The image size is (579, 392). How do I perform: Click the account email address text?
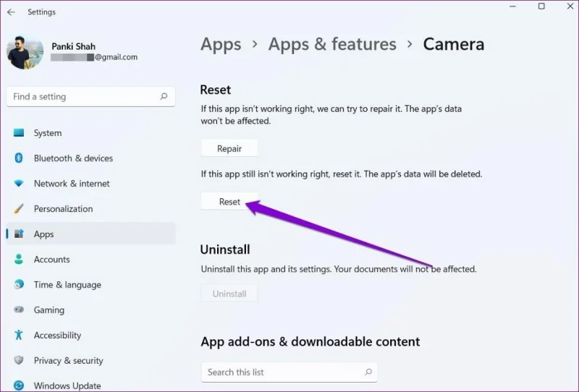pyautogui.click(x=94, y=57)
